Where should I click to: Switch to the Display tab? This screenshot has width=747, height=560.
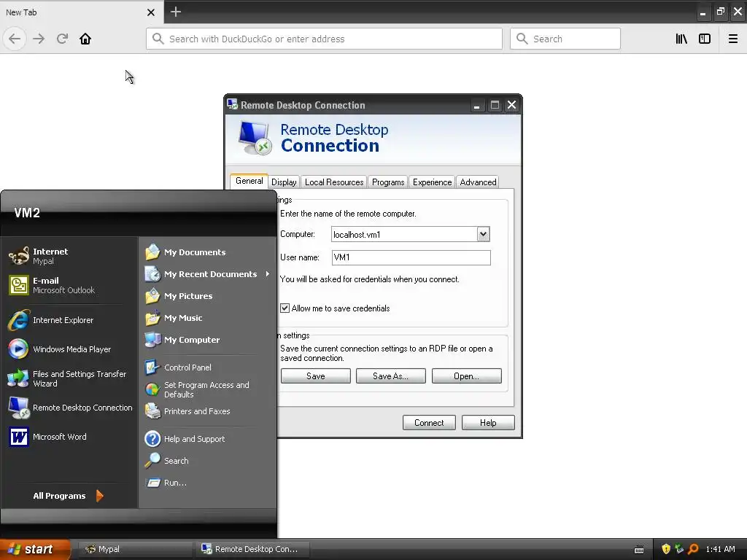284,182
